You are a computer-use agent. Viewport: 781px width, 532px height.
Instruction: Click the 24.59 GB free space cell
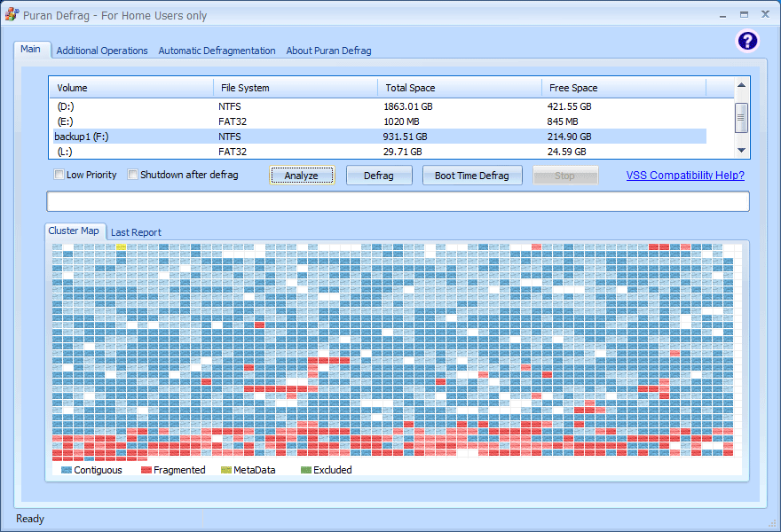[566, 152]
